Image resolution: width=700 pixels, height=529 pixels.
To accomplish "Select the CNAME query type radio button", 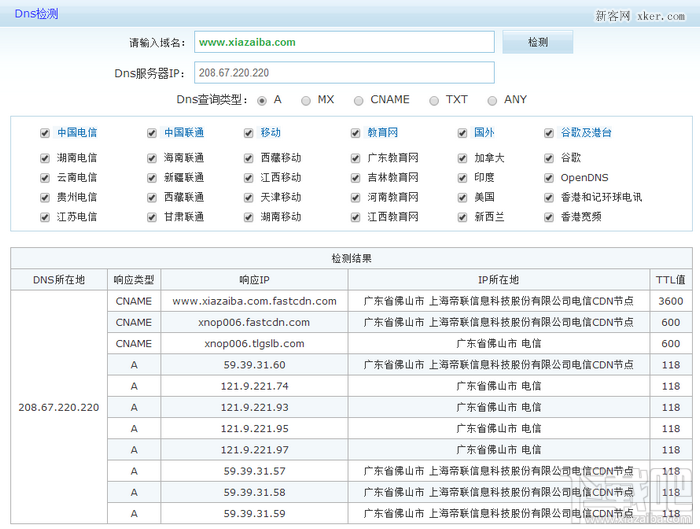I will coord(358,100).
